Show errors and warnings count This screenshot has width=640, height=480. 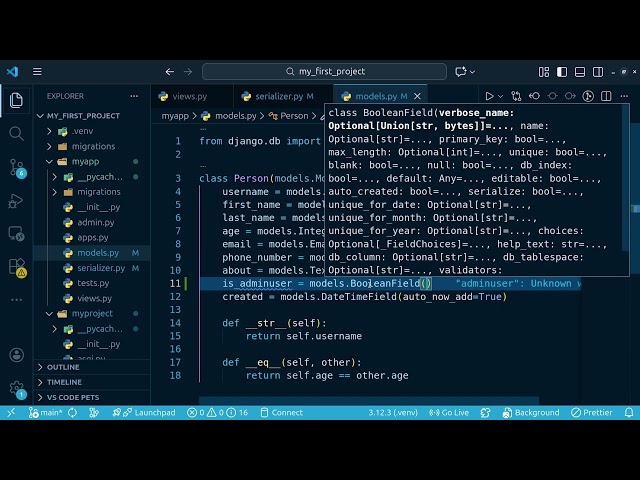218,413
